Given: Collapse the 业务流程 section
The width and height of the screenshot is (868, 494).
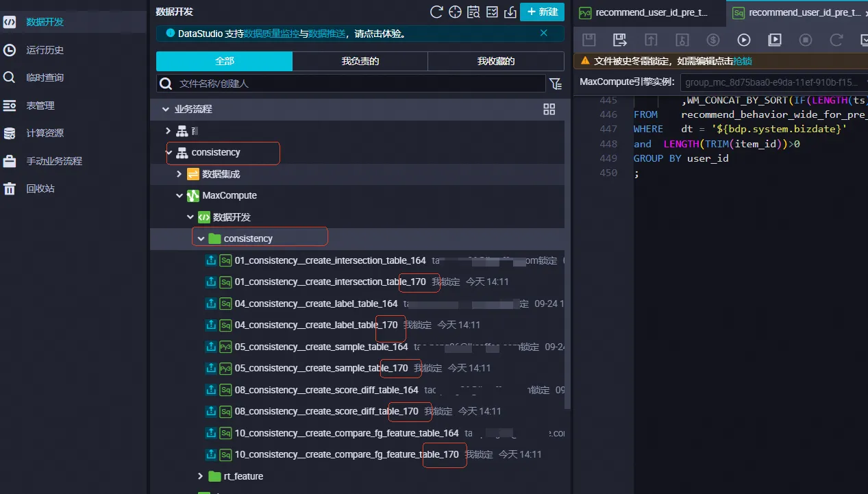Looking at the screenshot, I should (x=165, y=109).
